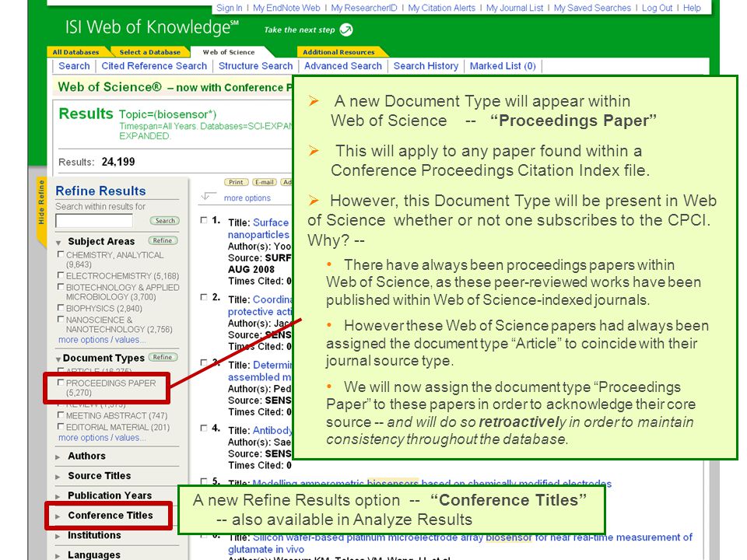
Task: Open the Additional Resources tab
Action: coord(338,52)
